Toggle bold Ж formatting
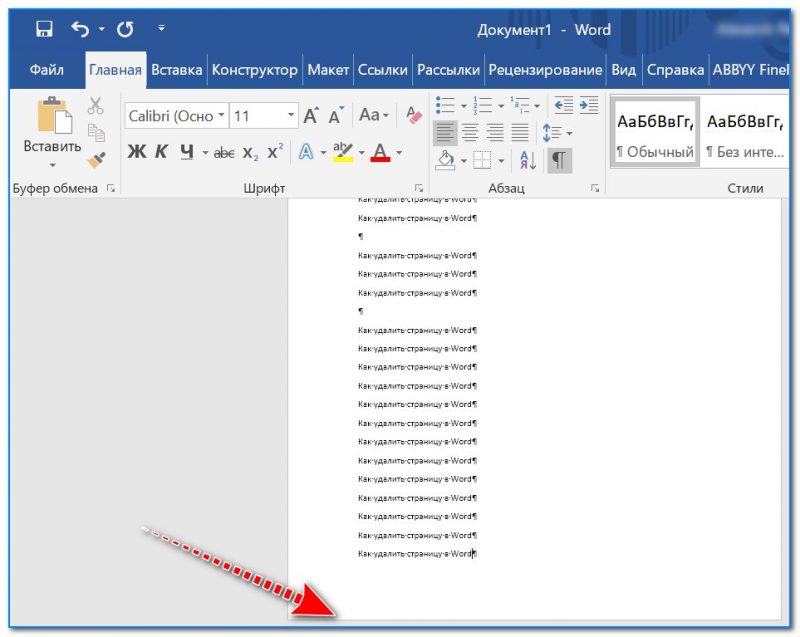 coord(137,151)
